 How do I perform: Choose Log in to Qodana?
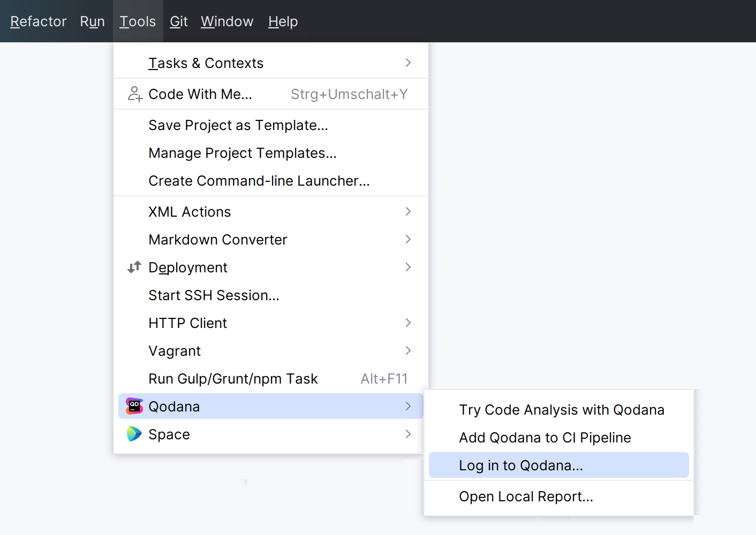point(521,465)
